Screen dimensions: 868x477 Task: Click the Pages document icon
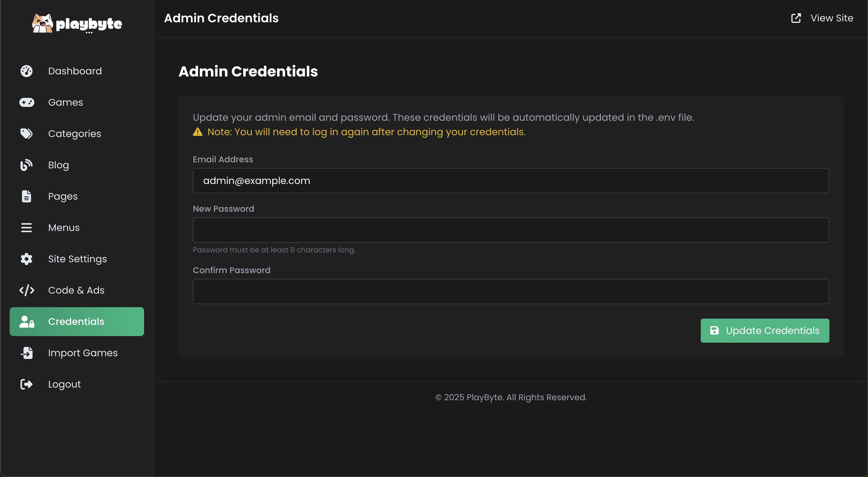click(x=26, y=196)
